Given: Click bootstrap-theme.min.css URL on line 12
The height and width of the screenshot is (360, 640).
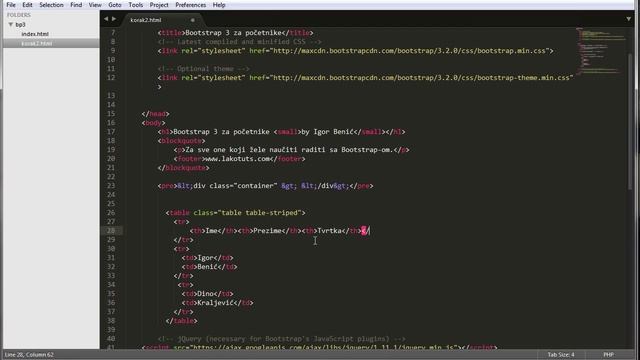Looking at the screenshot, I should pos(421,78).
